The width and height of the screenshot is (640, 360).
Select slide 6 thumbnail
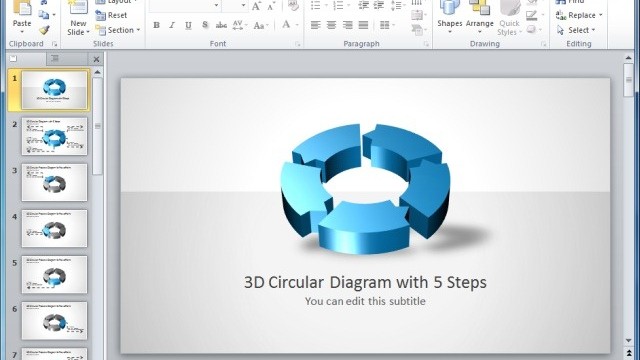click(x=54, y=321)
